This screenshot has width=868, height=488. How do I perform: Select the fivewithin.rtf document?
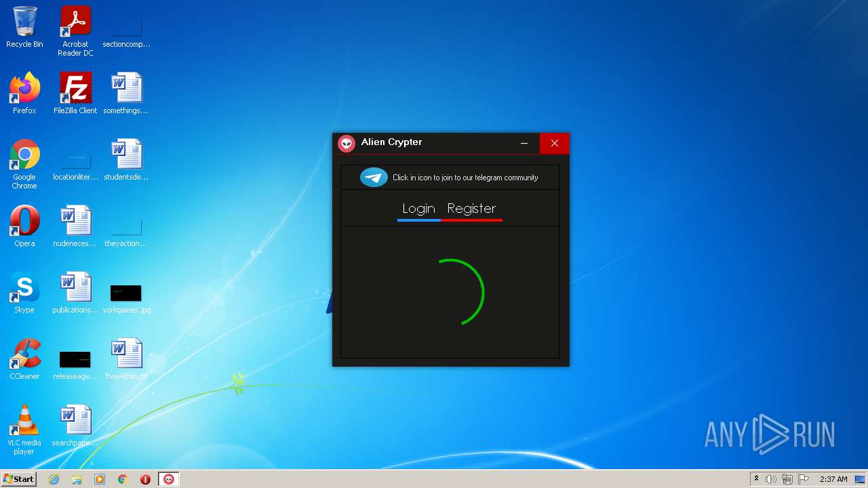click(126, 359)
